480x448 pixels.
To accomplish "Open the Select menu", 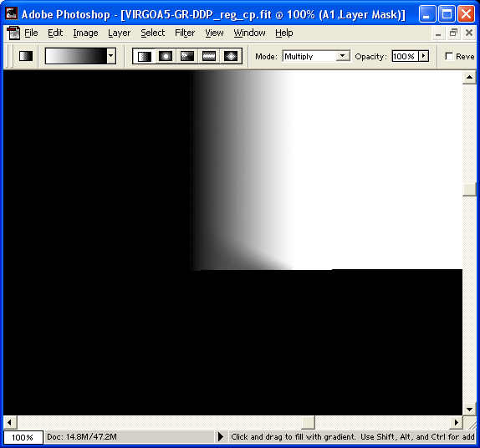I will coord(152,33).
